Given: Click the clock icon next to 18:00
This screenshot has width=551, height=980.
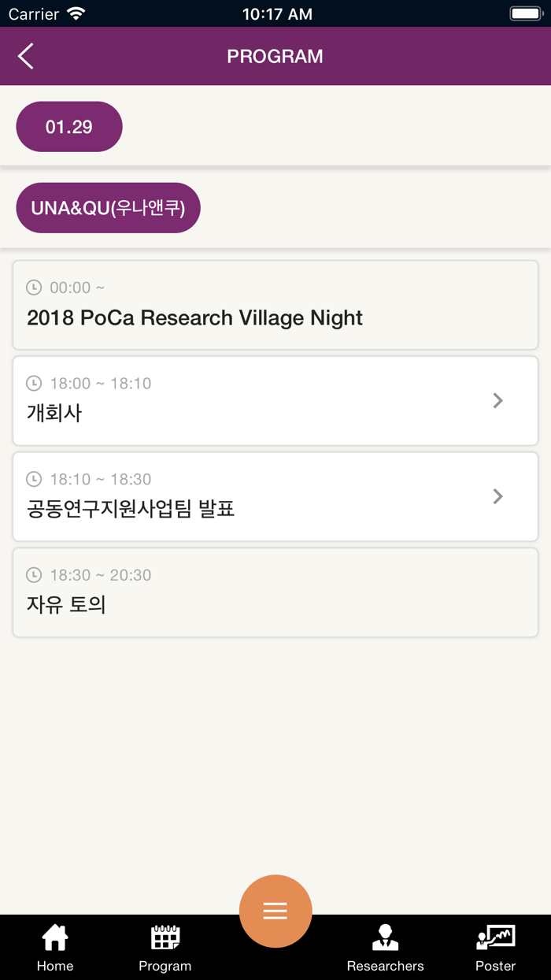Looking at the screenshot, I should coord(33,384).
